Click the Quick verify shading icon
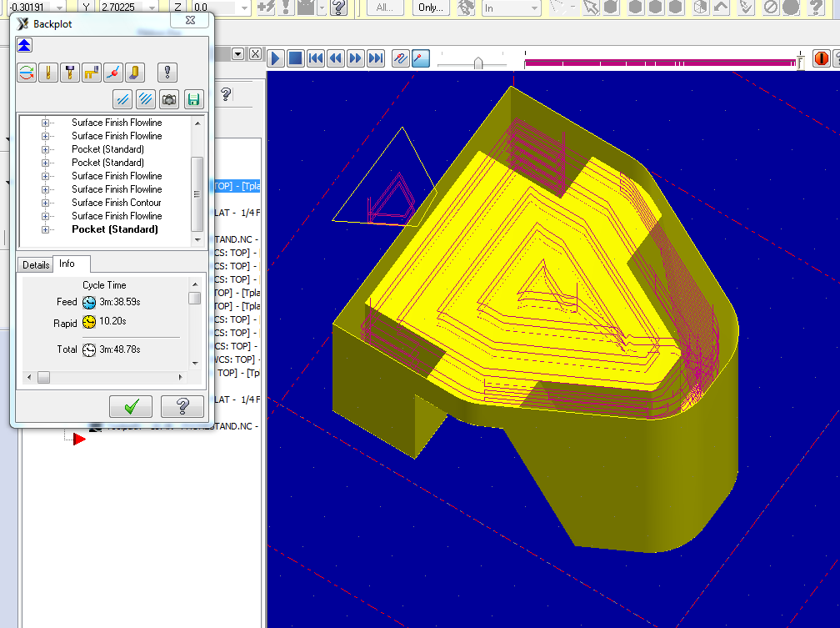Viewport: 840px width, 628px height. pos(135,73)
